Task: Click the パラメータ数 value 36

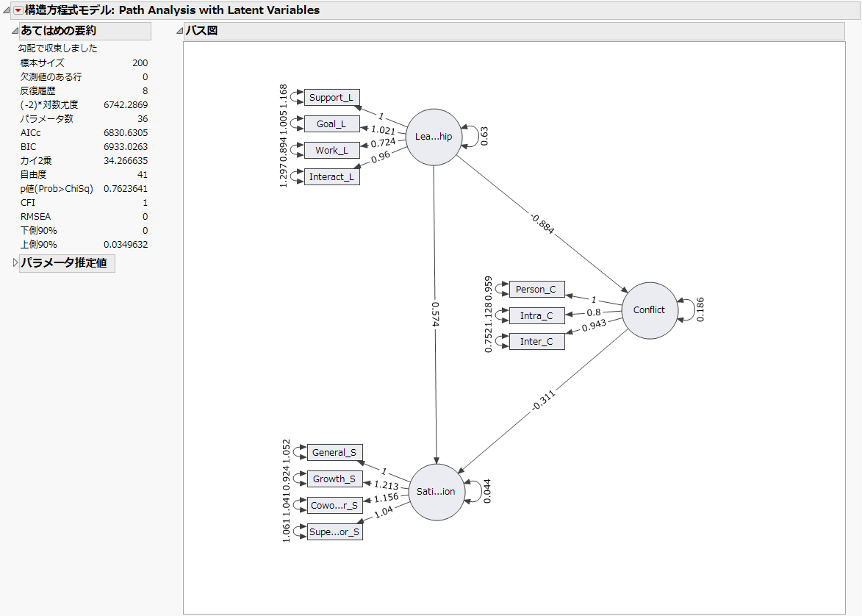Action: click(x=143, y=119)
